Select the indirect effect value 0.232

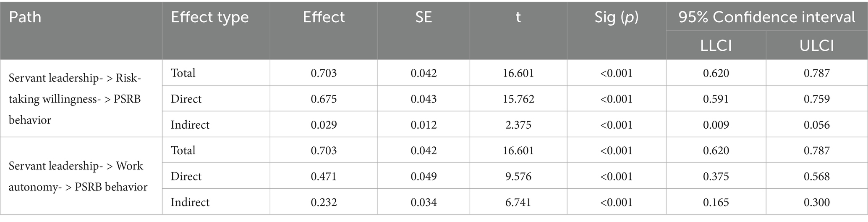pos(324,202)
